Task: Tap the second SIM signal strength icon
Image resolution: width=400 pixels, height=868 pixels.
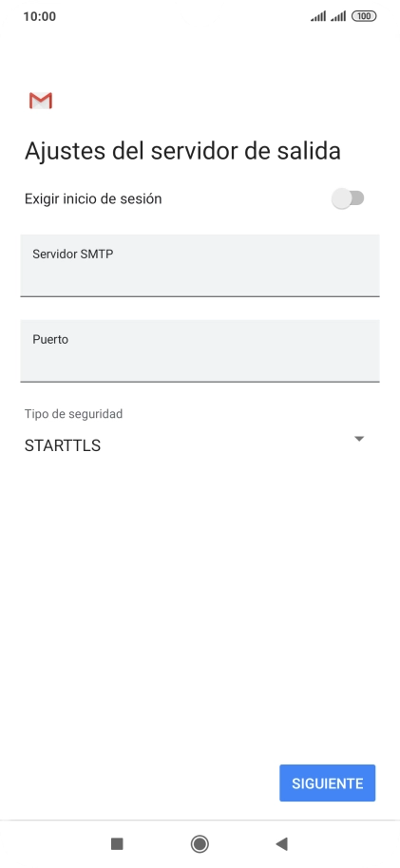Action: 338,16
